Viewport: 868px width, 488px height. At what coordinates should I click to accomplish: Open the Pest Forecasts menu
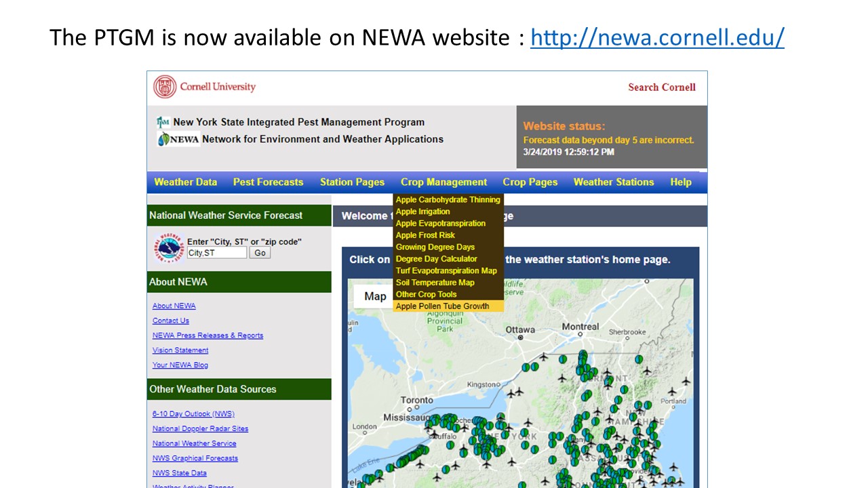click(268, 182)
